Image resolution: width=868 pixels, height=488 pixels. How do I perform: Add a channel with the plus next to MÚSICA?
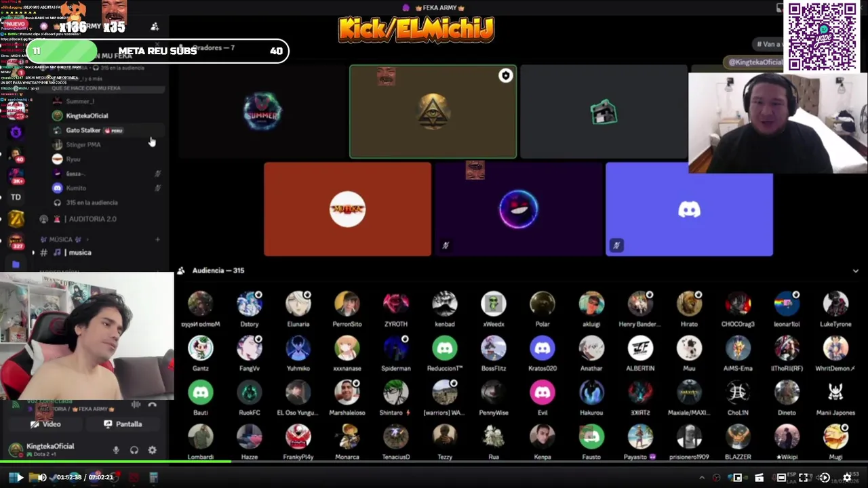(157, 239)
